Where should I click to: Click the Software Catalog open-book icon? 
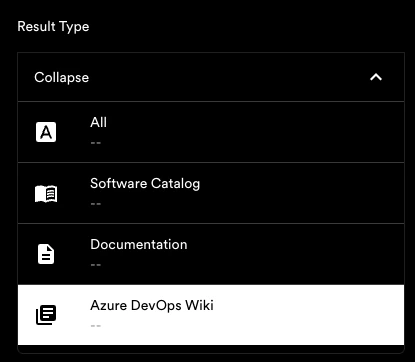[46, 193]
